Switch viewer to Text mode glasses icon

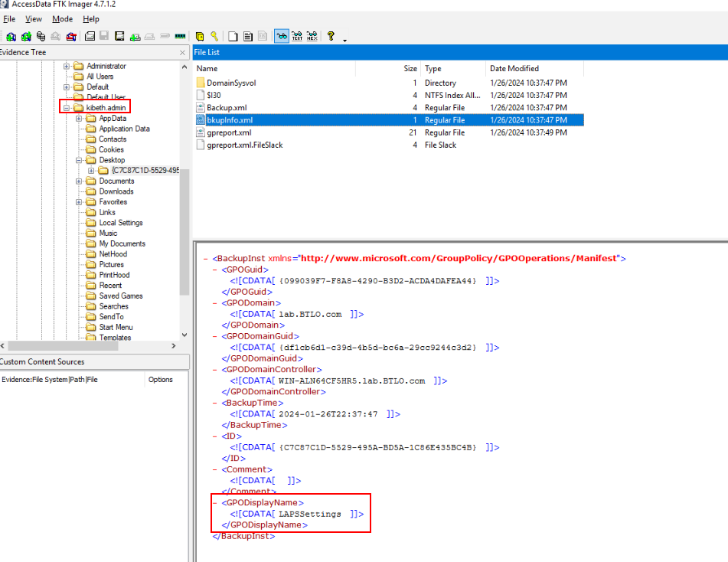coord(297,36)
